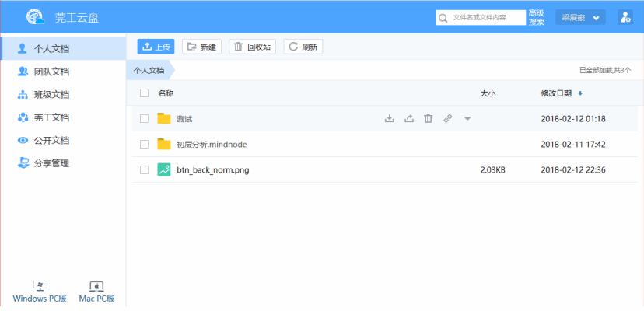Click the 刷新 refresh button
Image resolution: width=644 pixels, height=311 pixels.
pos(303,47)
